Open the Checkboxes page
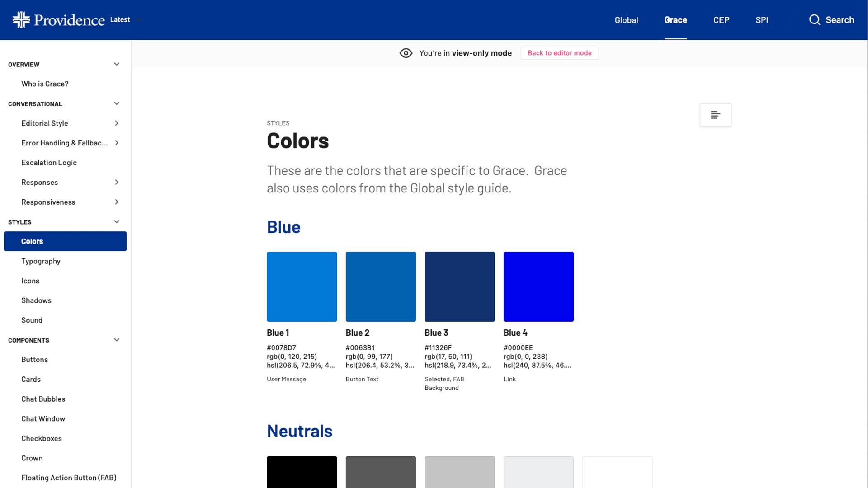Screen dimensions: 868x488 [42, 438]
